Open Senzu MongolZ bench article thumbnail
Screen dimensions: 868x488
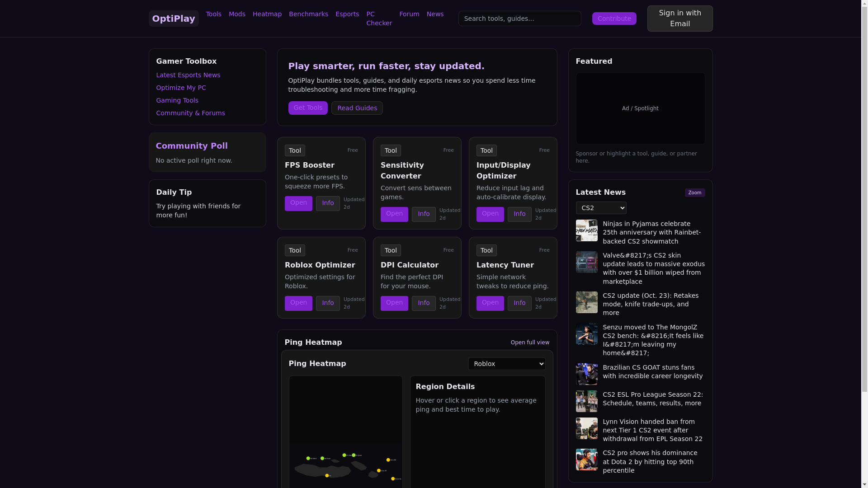(x=586, y=334)
